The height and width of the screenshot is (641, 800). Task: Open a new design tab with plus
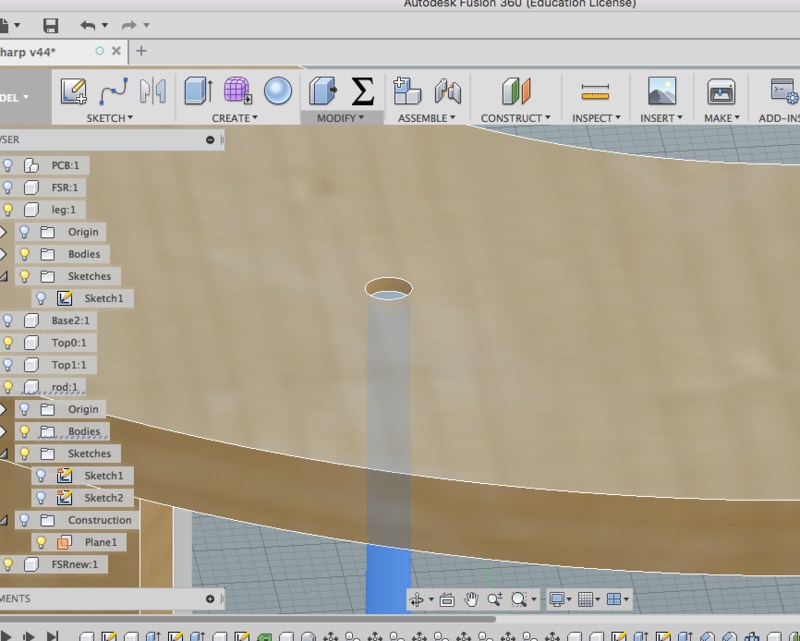coord(141,50)
